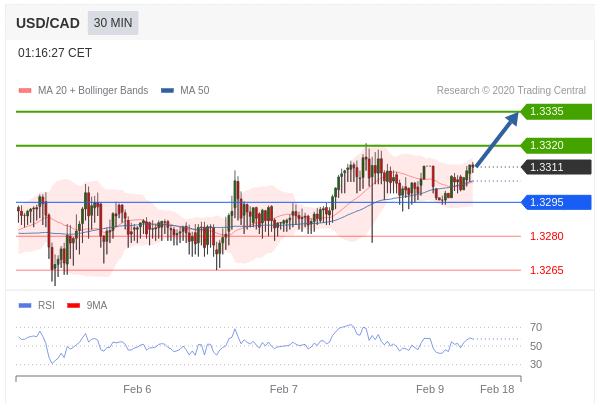600x409 pixels.
Task: Click the RSI 70 level label
Action: [x=536, y=328]
